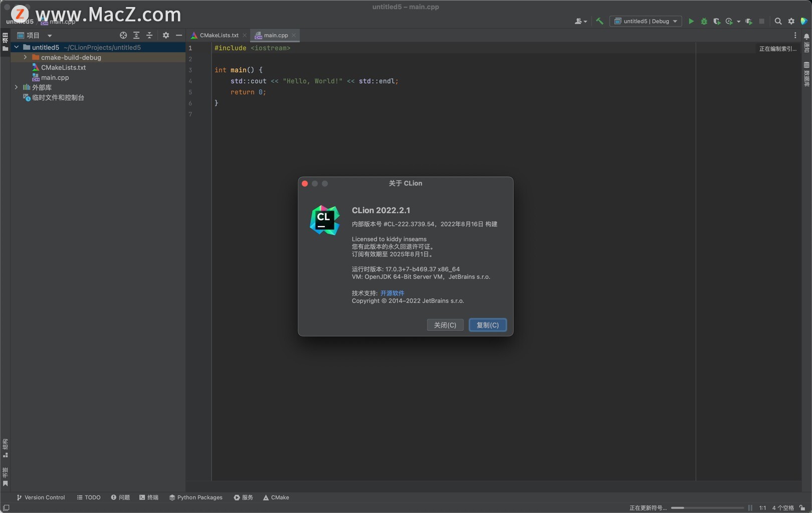Click the Stop square icon

coord(762,21)
